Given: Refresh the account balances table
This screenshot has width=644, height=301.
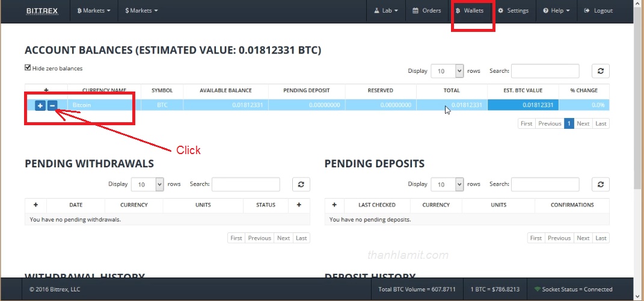Looking at the screenshot, I should [x=601, y=71].
